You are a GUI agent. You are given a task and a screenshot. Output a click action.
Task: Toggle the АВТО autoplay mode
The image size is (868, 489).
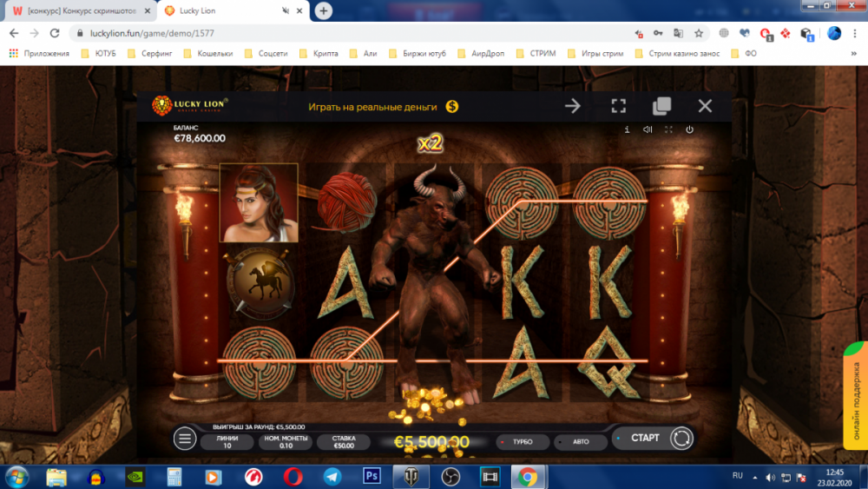click(x=580, y=441)
